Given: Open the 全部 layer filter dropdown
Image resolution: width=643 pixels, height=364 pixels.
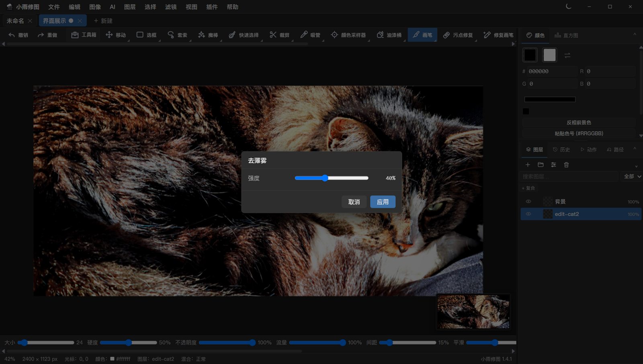Looking at the screenshot, I should pos(632,176).
